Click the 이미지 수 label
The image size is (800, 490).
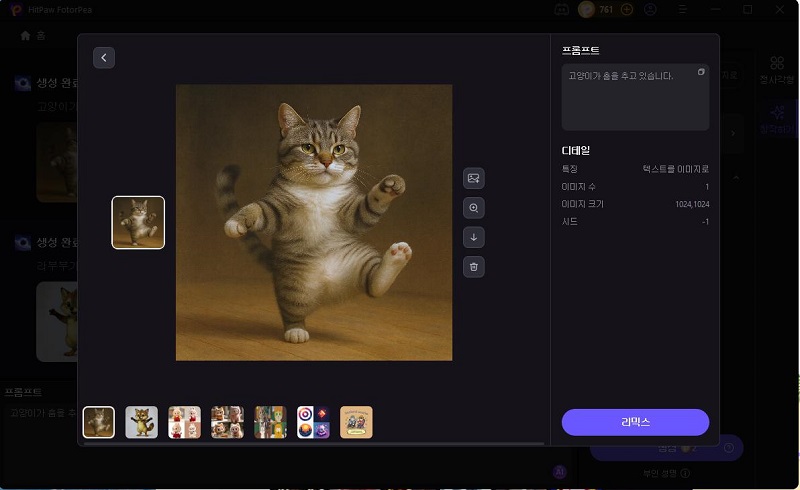(579, 187)
